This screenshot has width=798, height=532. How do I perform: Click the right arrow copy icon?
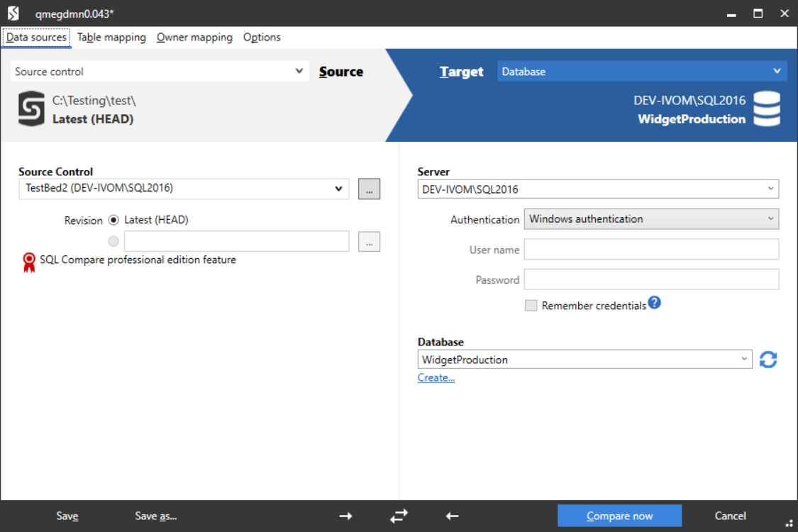(x=345, y=516)
